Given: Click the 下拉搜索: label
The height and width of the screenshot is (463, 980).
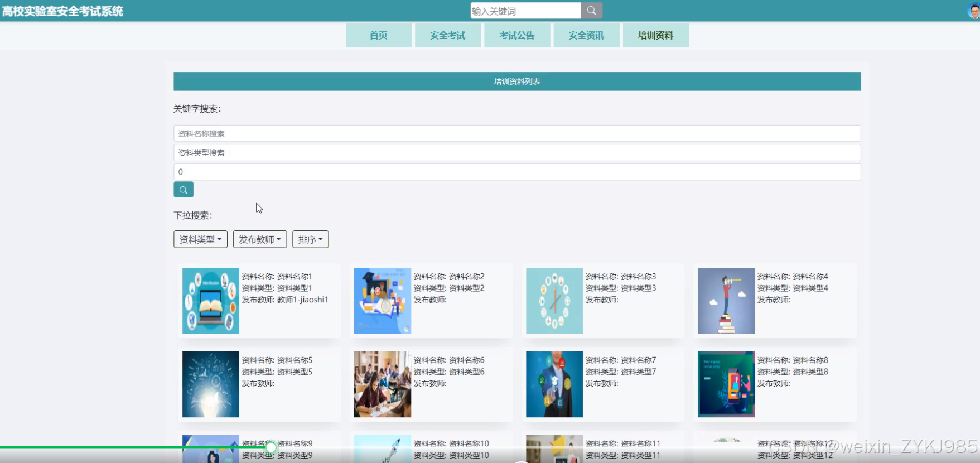Looking at the screenshot, I should click(x=193, y=215).
